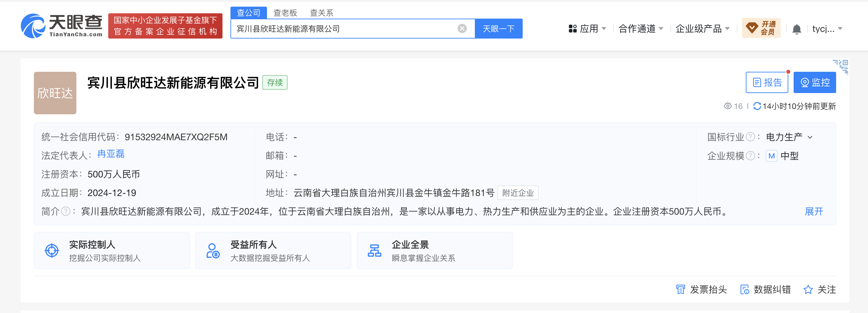Open the notifications bell
The width and height of the screenshot is (868, 313).
[x=797, y=29]
